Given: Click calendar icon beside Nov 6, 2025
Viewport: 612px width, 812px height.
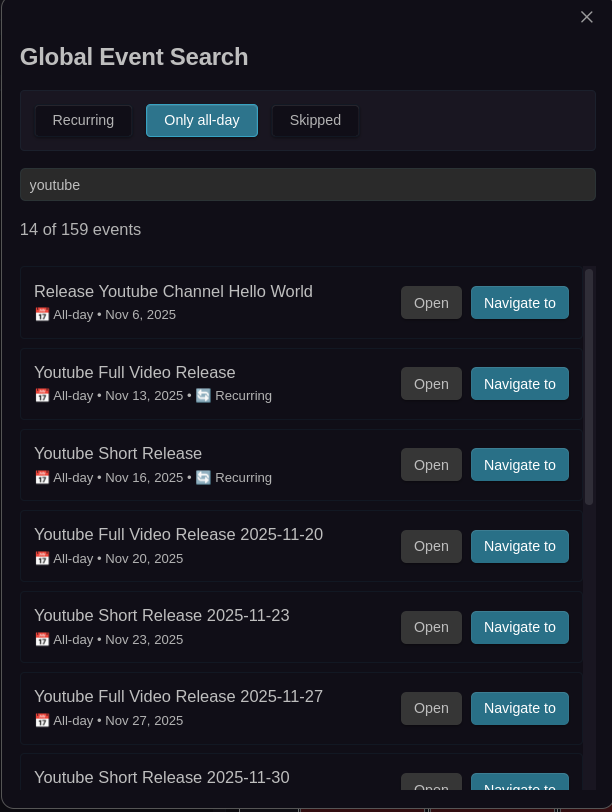Looking at the screenshot, I should [x=42, y=314].
